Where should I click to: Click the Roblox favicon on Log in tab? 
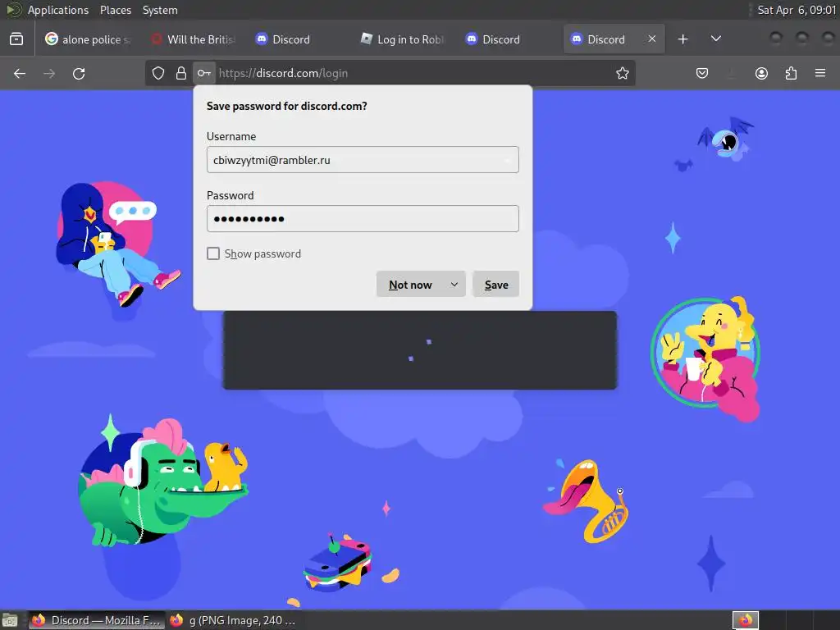[367, 39]
